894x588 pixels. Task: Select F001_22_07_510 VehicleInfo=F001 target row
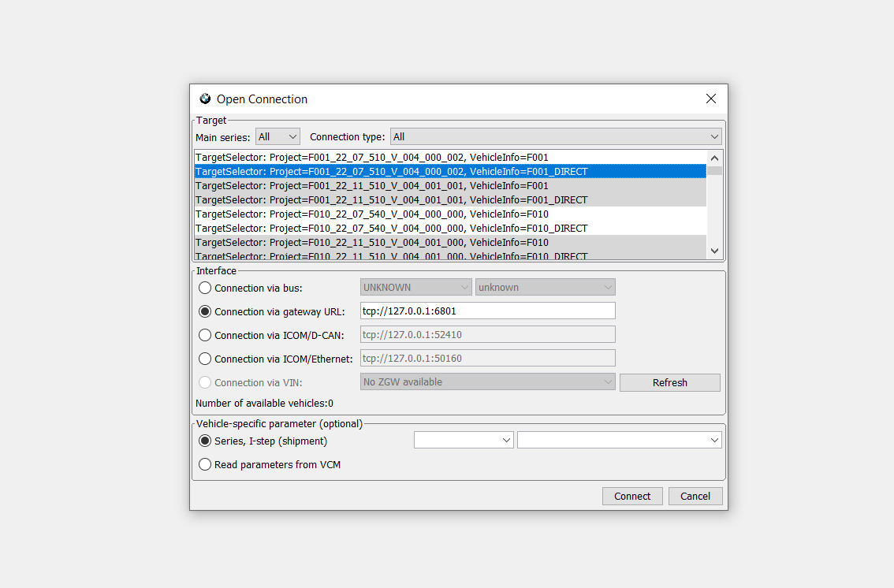tap(450, 158)
